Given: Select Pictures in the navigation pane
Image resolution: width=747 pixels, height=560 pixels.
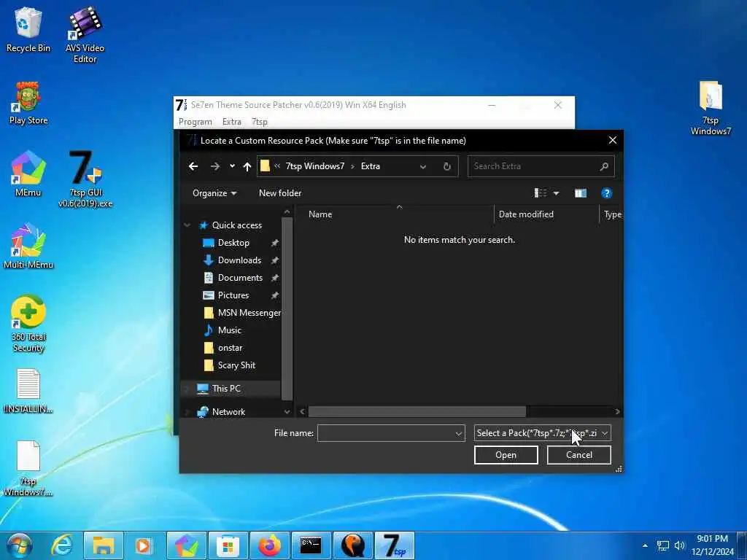Looking at the screenshot, I should tap(233, 295).
